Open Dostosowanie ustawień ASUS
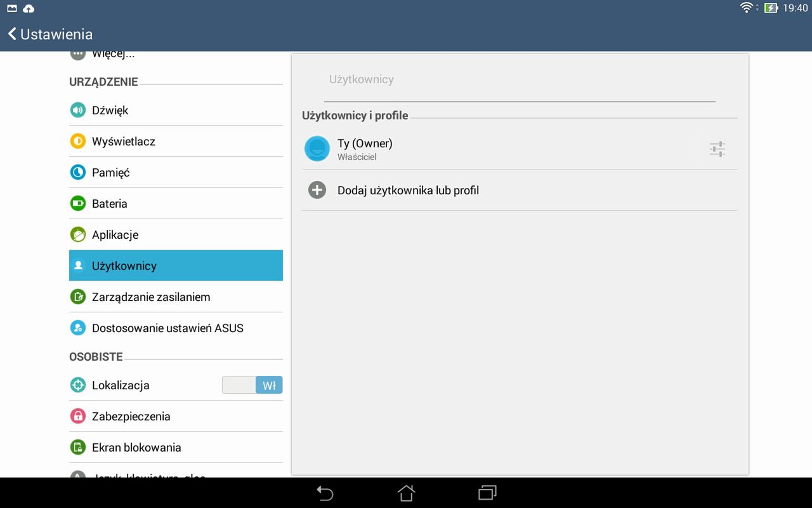 [x=176, y=328]
